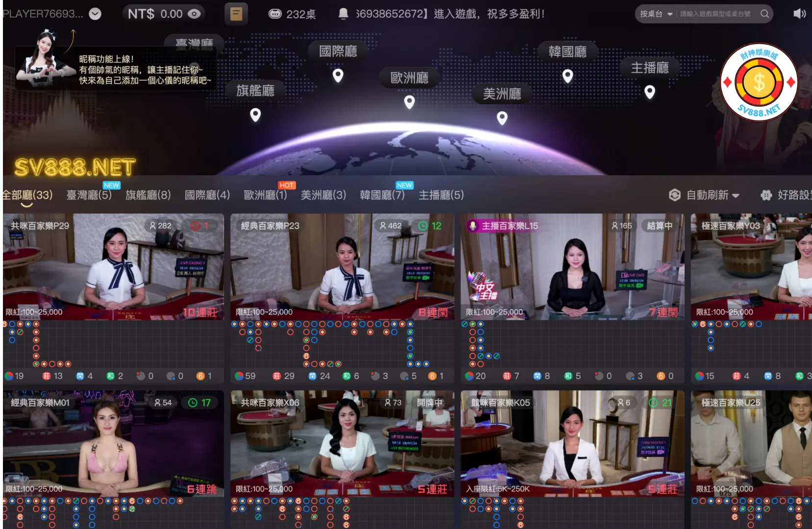Switch to 主播廳(5) tab
This screenshot has height=529, width=812.
[441, 195]
